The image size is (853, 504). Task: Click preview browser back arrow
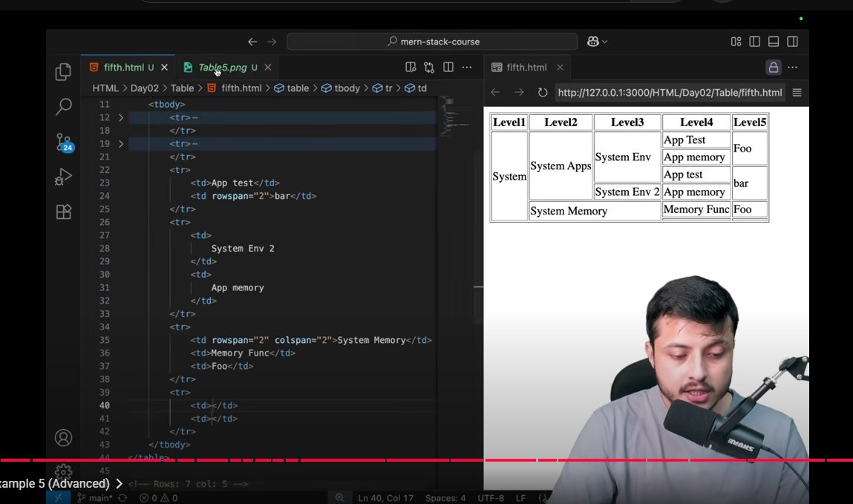pos(495,92)
